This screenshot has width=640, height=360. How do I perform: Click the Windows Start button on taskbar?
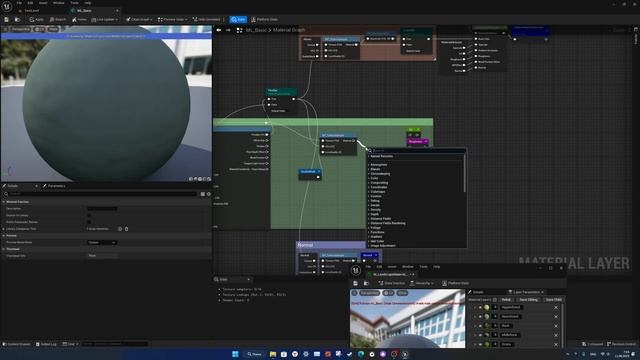pyautogui.click(x=235, y=354)
